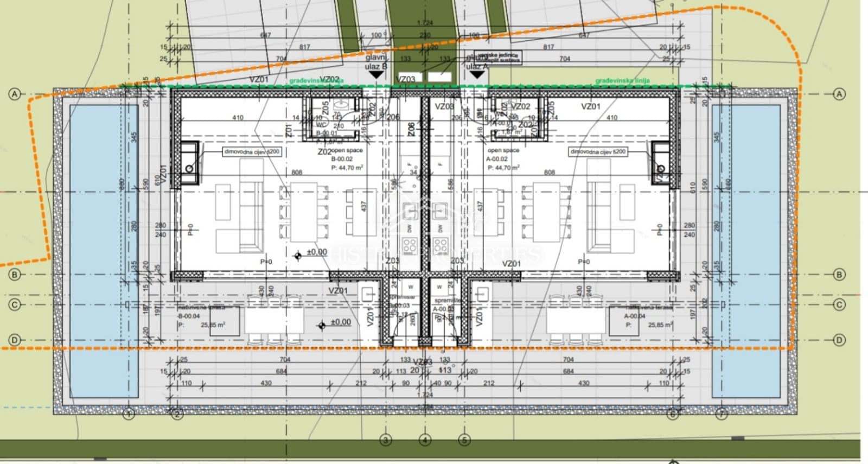
Task: Select grid axis bubble 4 at the bottom
Action: click(x=425, y=440)
